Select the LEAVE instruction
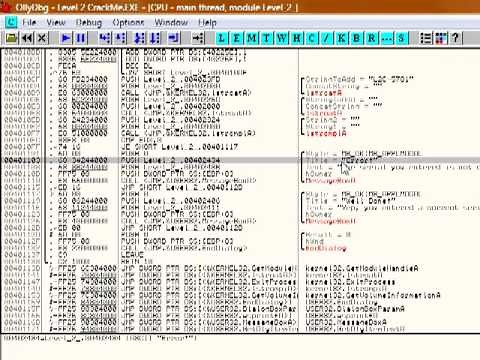 click(133, 255)
